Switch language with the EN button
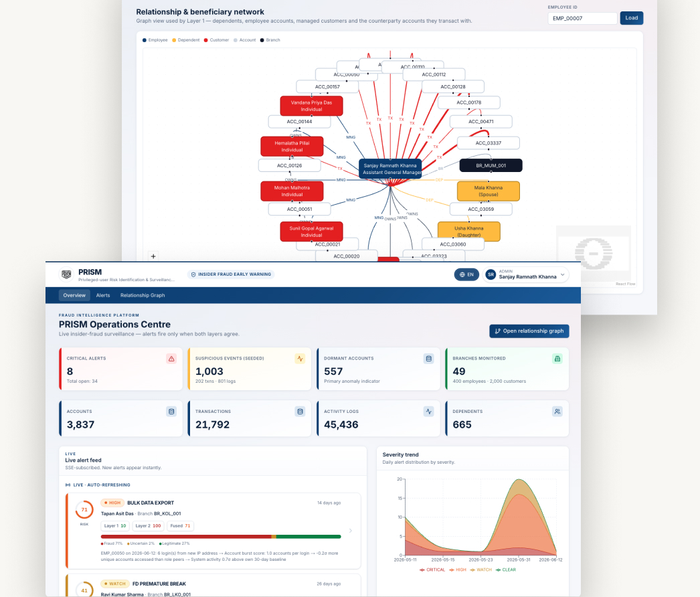 (466, 274)
